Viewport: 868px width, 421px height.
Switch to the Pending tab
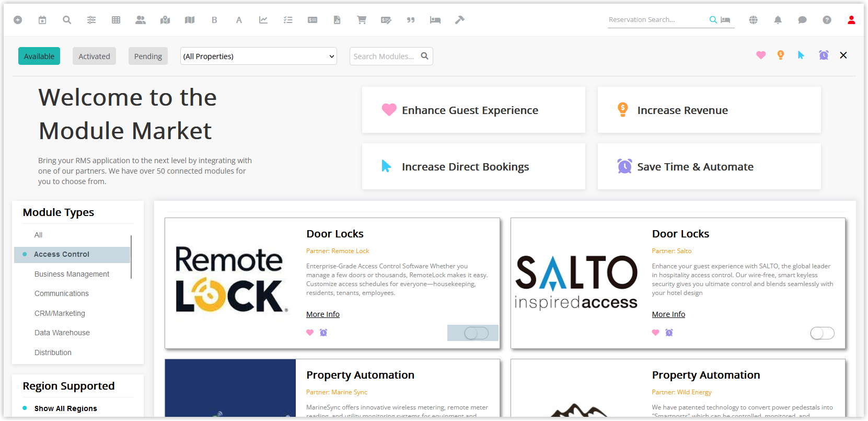tap(148, 56)
